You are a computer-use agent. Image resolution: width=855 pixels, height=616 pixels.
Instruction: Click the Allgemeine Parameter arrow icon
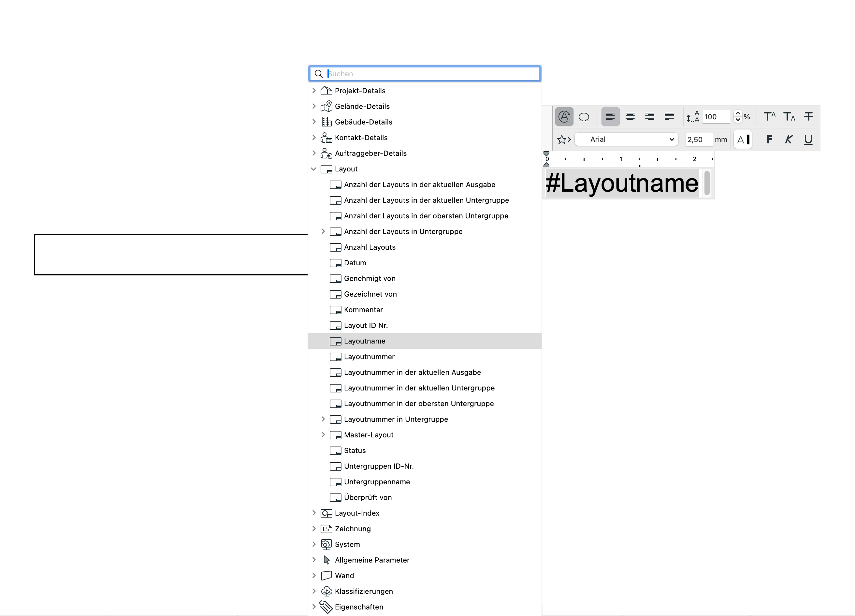point(327,560)
